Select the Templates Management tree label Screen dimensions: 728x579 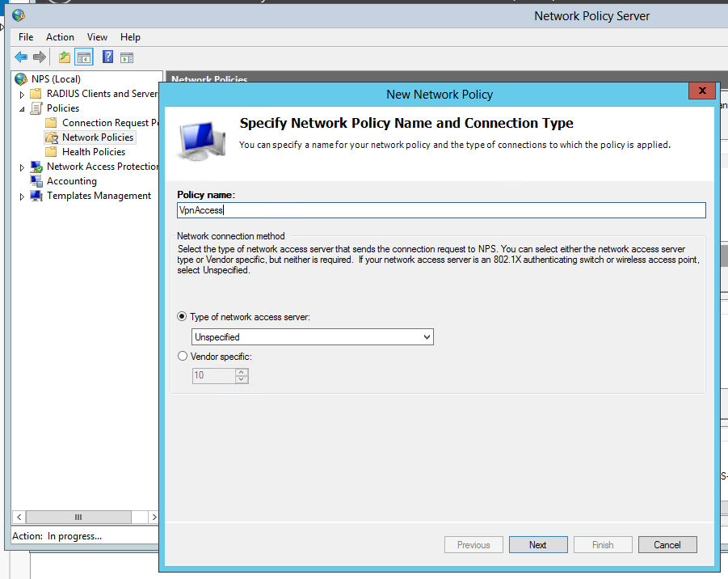click(99, 196)
